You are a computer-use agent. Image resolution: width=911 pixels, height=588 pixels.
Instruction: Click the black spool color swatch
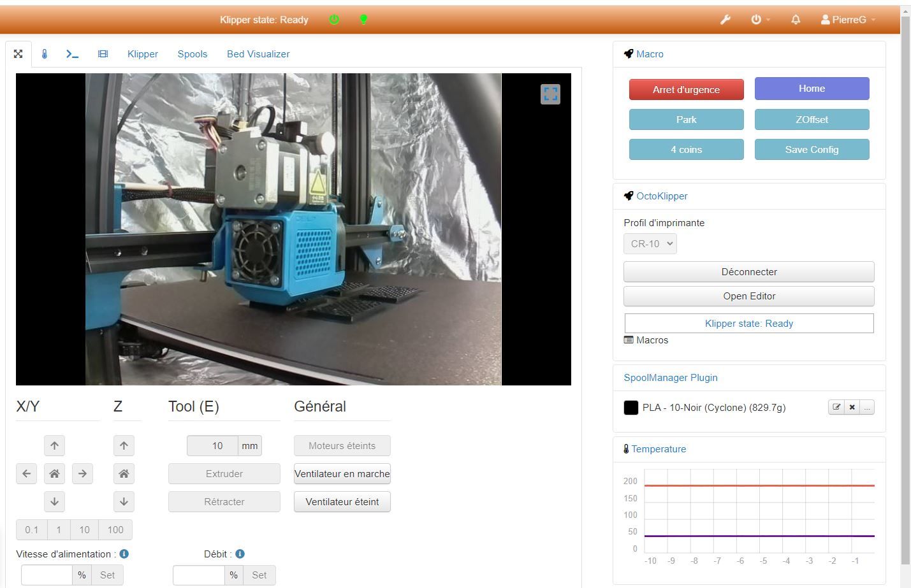(630, 408)
